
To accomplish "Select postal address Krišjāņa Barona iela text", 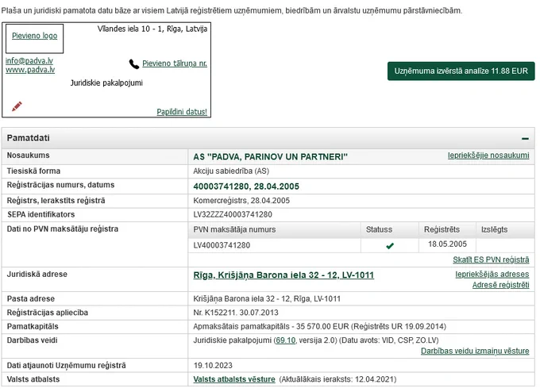I will [267, 298].
